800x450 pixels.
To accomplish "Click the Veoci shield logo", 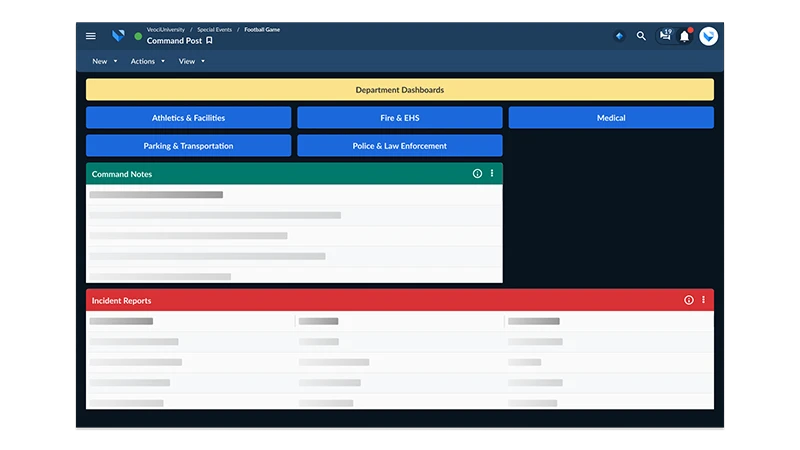I will pyautogui.click(x=118, y=36).
